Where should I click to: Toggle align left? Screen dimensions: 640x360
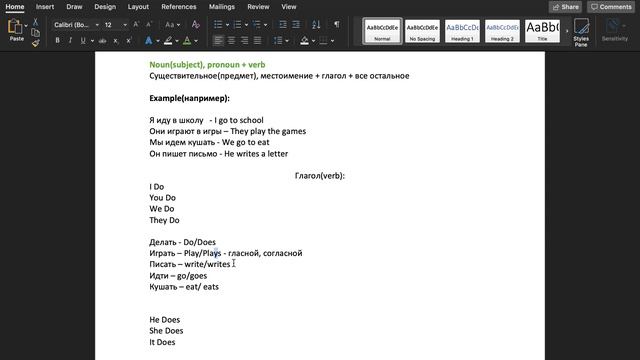coord(218,41)
